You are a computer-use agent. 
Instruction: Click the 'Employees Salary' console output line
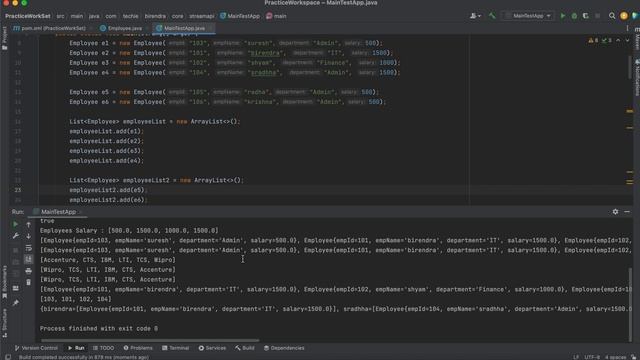(129, 231)
